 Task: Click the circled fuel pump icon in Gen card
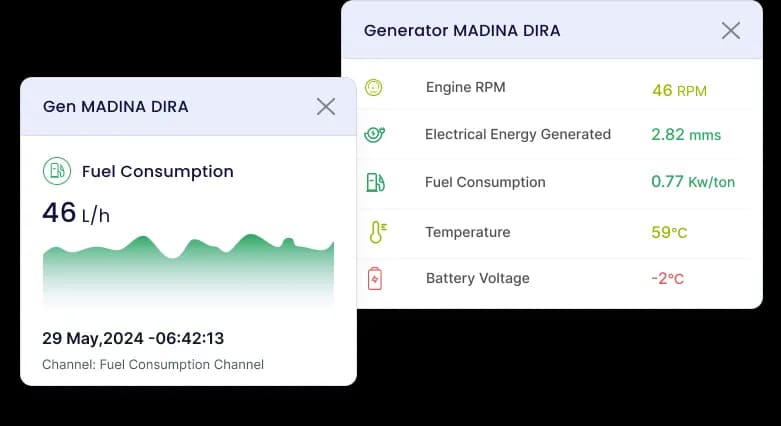pyautogui.click(x=57, y=171)
